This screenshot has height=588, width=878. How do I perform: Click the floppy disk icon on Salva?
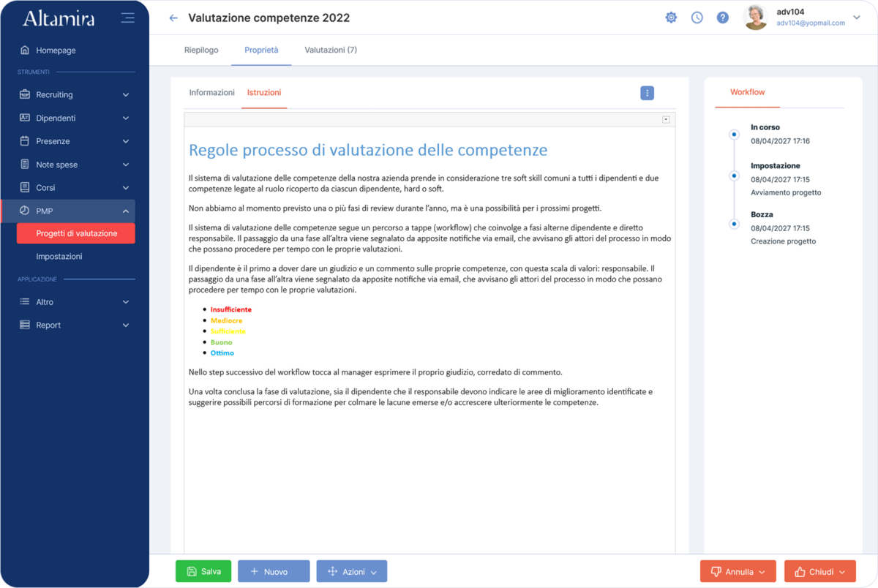192,572
